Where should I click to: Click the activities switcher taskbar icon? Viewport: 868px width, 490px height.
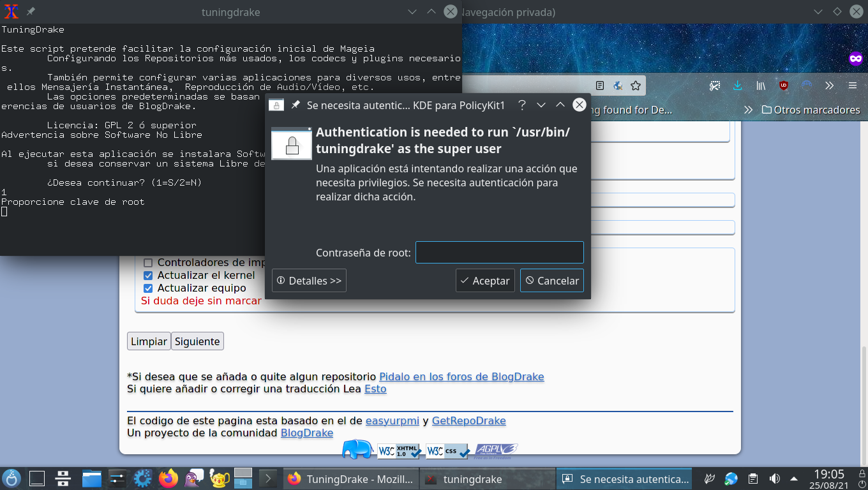pyautogui.click(x=63, y=479)
